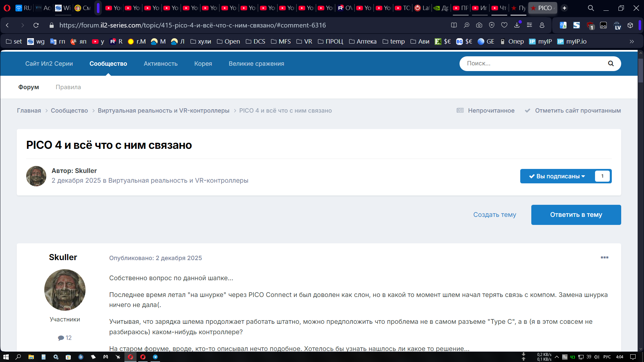The height and width of the screenshot is (362, 644).
Task: Open the Opera easy setup sliders icon
Action: tap(529, 25)
